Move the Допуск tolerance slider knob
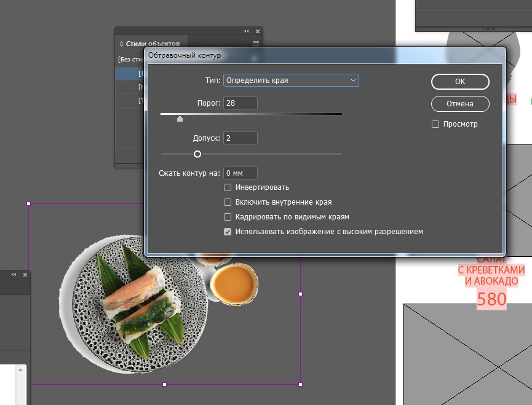The width and height of the screenshot is (532, 405). 197,154
